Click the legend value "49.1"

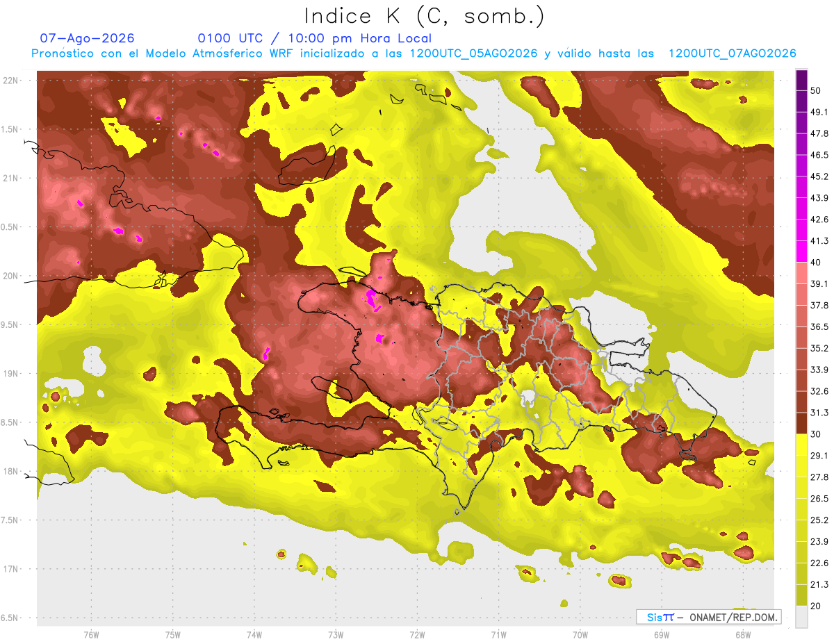point(819,112)
